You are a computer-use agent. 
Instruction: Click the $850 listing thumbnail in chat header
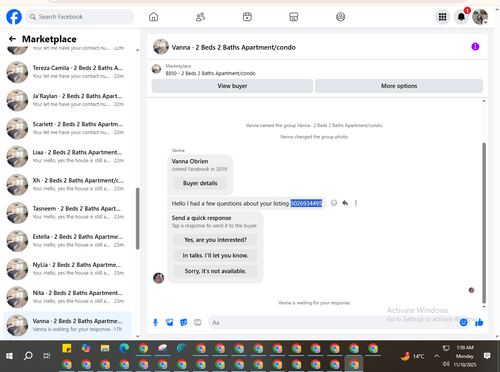(156, 69)
